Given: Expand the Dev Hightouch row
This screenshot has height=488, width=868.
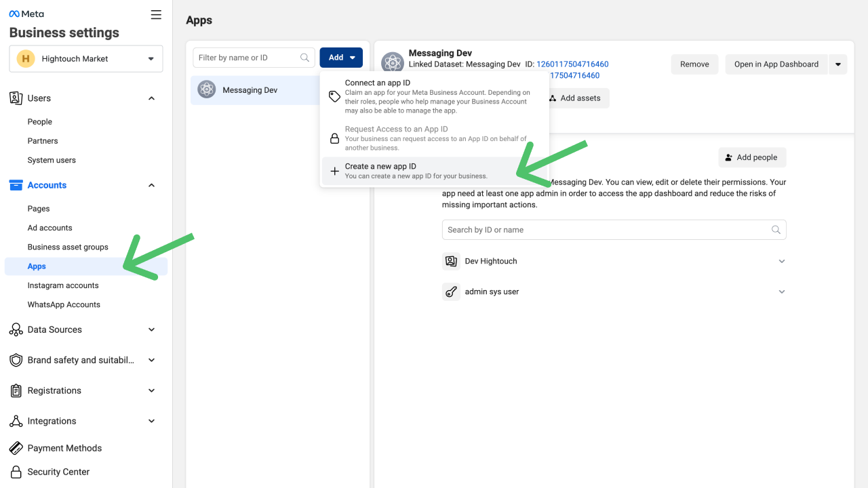Looking at the screenshot, I should coord(782,262).
